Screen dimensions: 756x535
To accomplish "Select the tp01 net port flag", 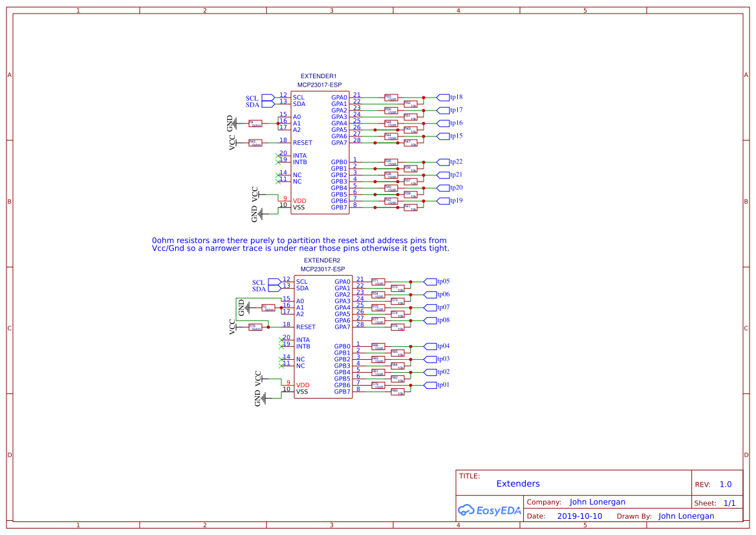I will pyautogui.click(x=430, y=385).
